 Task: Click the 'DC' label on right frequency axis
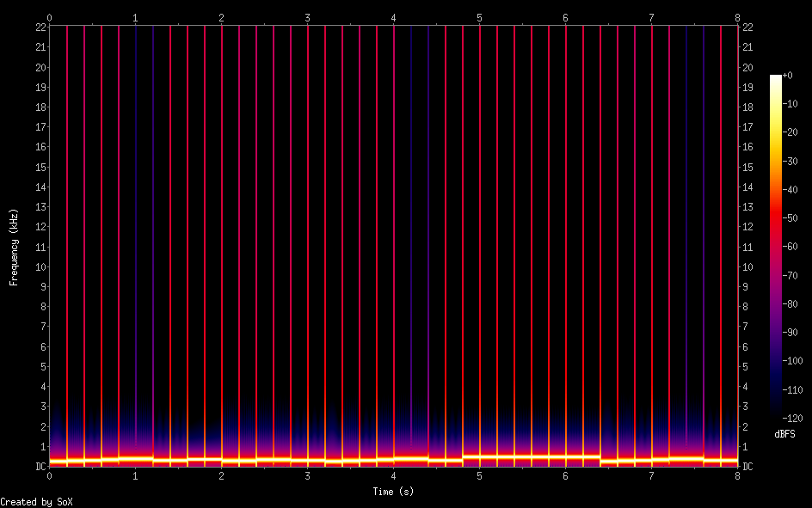(x=750, y=467)
